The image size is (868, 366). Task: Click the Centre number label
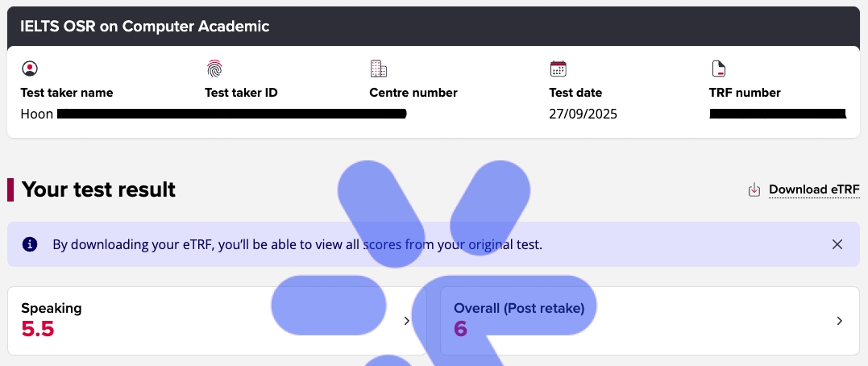pyautogui.click(x=413, y=93)
